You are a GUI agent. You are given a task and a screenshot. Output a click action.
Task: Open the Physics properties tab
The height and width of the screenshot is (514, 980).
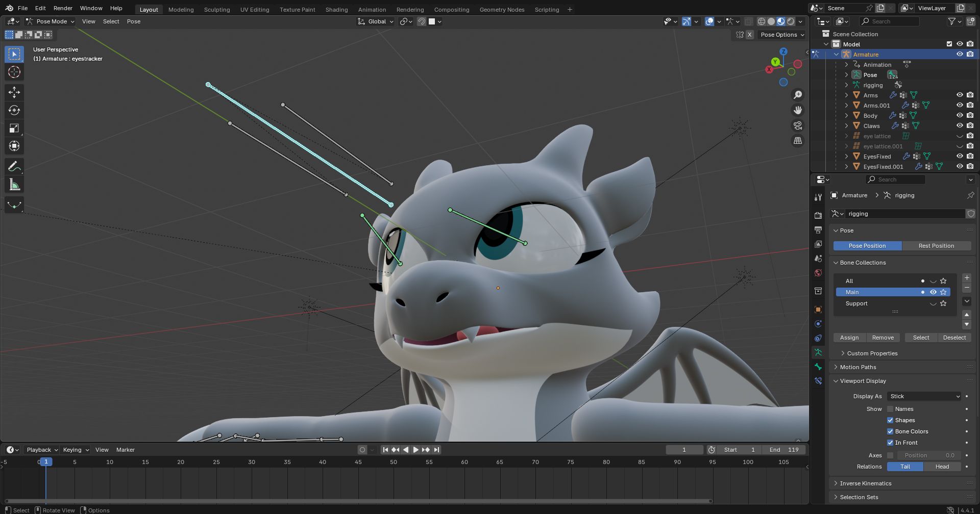point(818,324)
